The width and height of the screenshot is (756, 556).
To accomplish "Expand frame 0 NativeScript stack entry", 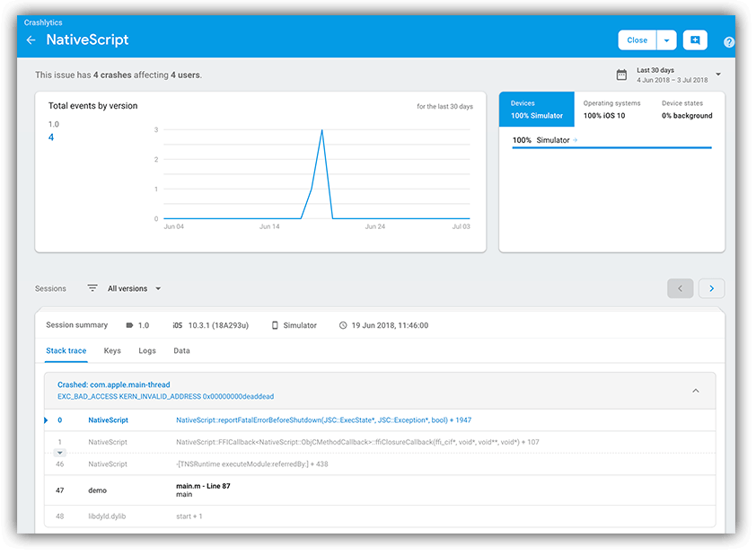I will (46, 419).
